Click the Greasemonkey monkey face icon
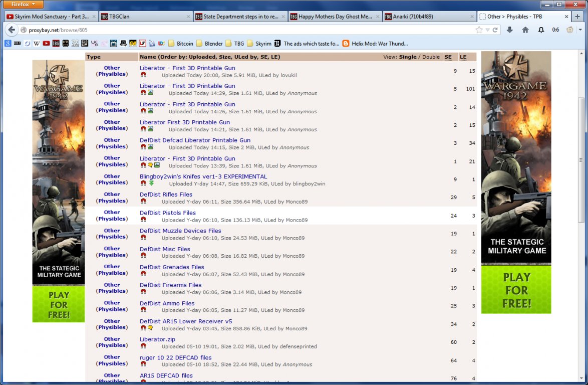588x385 pixels. click(569, 30)
